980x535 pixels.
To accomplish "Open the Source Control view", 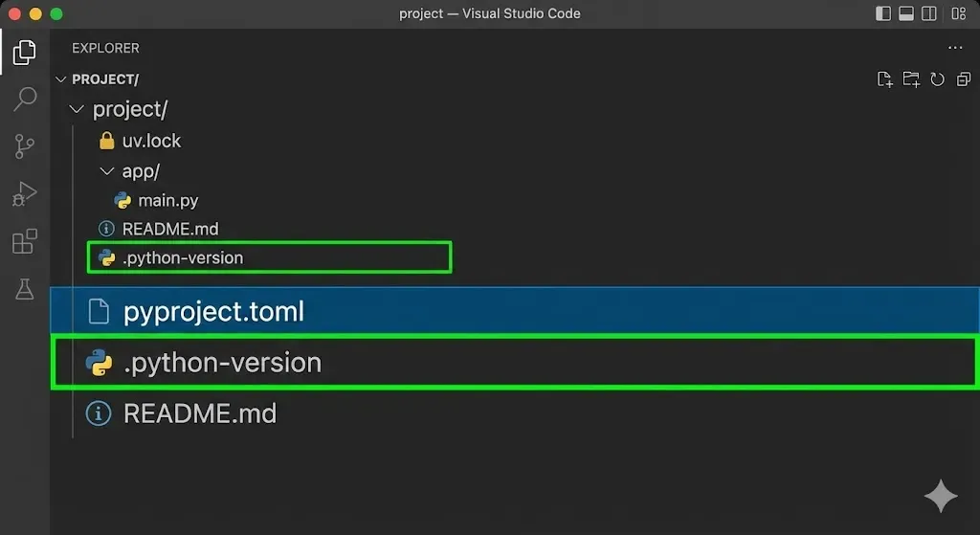I will [25, 145].
